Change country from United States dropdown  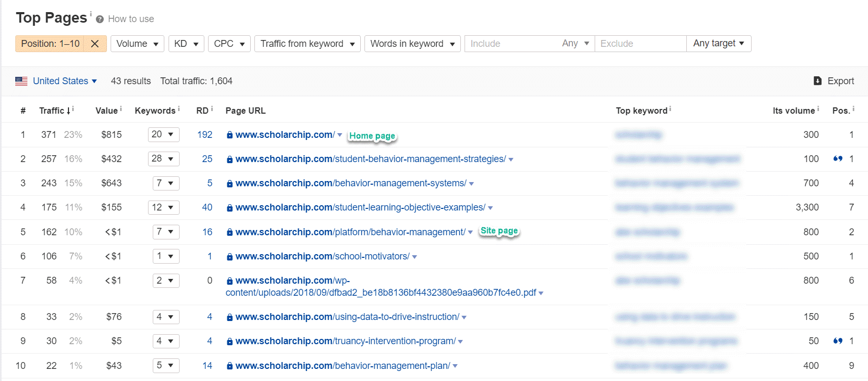[x=65, y=81]
